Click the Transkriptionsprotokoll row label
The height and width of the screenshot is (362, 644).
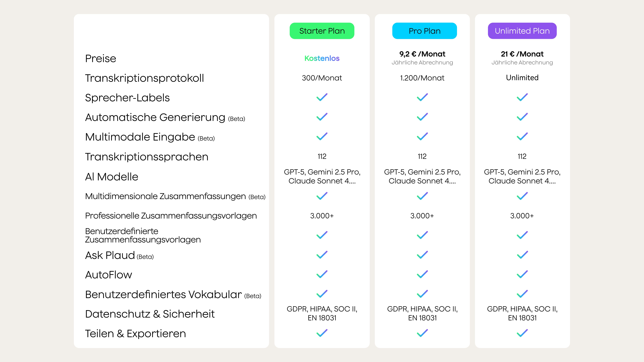[144, 78]
